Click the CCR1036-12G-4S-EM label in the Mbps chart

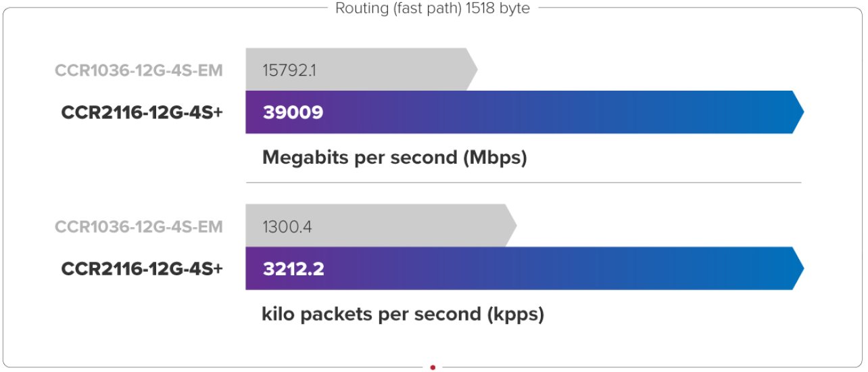click(x=139, y=70)
